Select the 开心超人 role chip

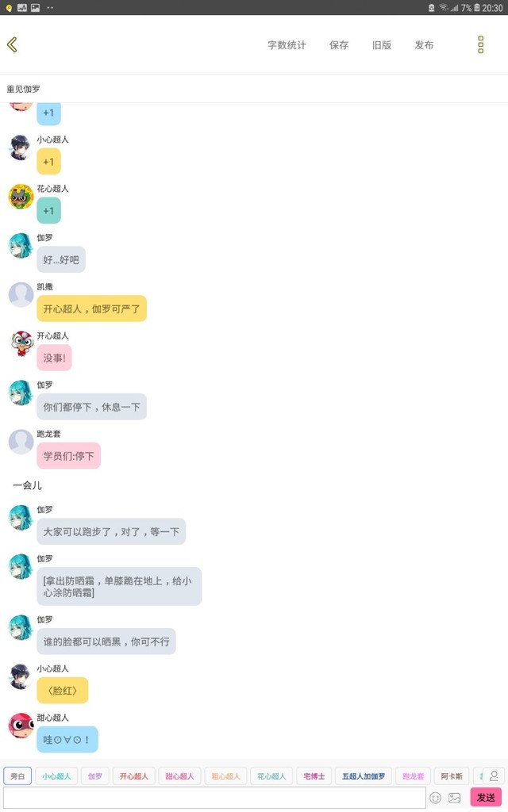point(133,776)
